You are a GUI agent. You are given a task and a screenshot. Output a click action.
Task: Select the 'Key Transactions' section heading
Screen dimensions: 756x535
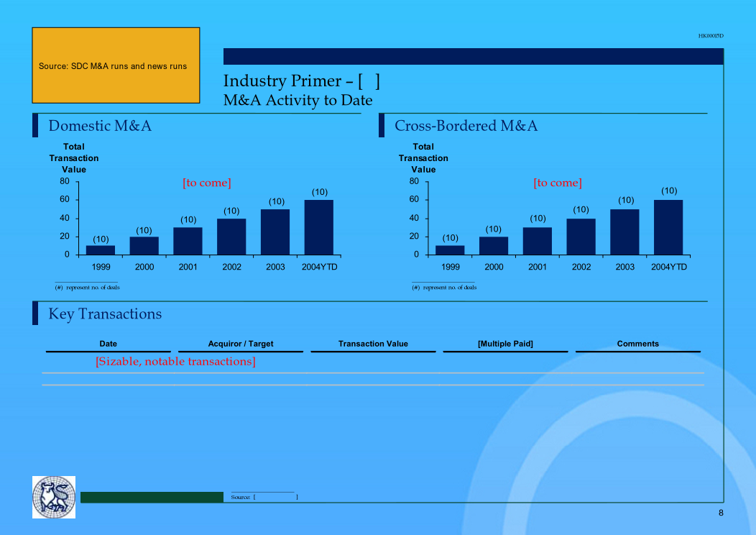point(105,314)
